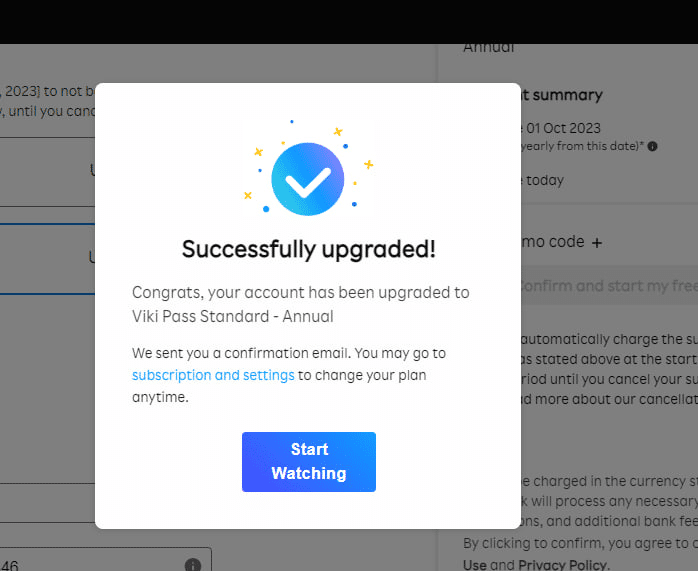The width and height of the screenshot is (698, 571).
Task: Click the 01 Oct 2023 date text
Action: (565, 127)
